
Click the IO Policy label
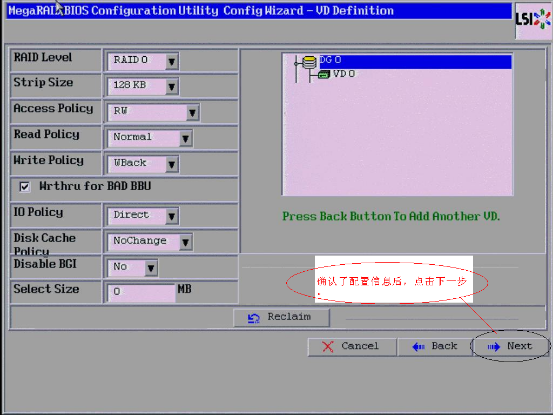coord(38,212)
